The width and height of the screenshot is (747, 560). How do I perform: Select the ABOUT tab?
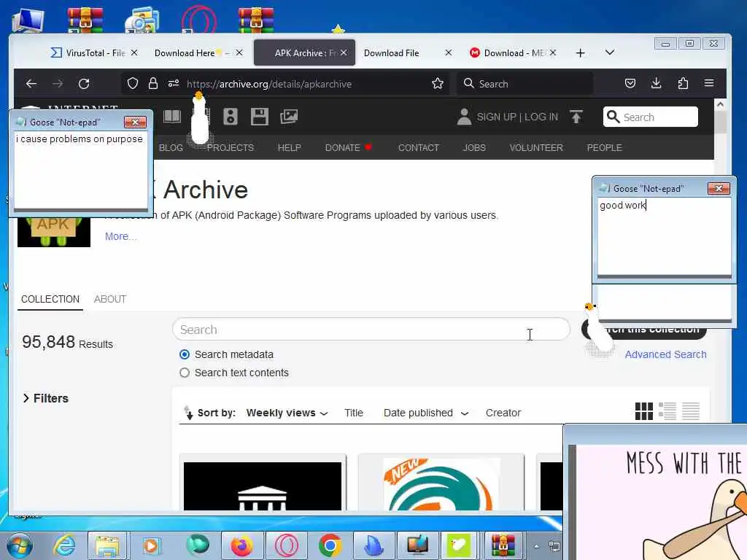click(110, 299)
